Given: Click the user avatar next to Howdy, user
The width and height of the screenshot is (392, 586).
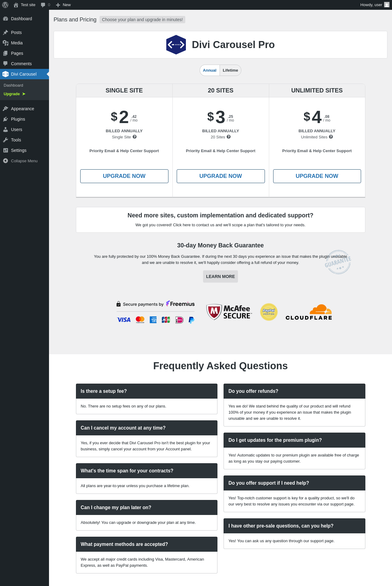Looking at the screenshot, I should [x=387, y=5].
